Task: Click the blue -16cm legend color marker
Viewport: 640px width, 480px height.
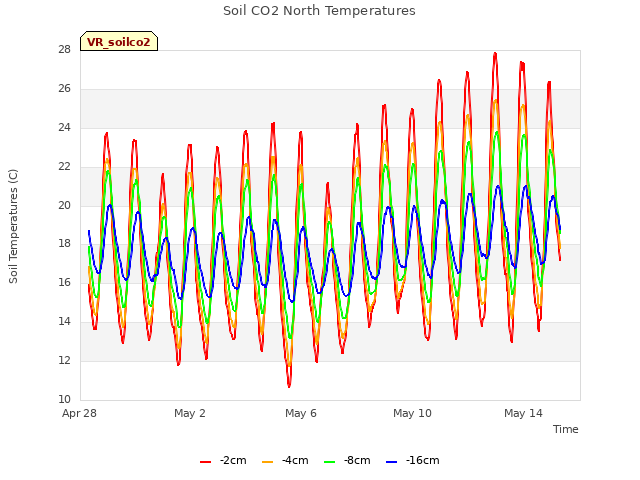Action: coord(391,462)
